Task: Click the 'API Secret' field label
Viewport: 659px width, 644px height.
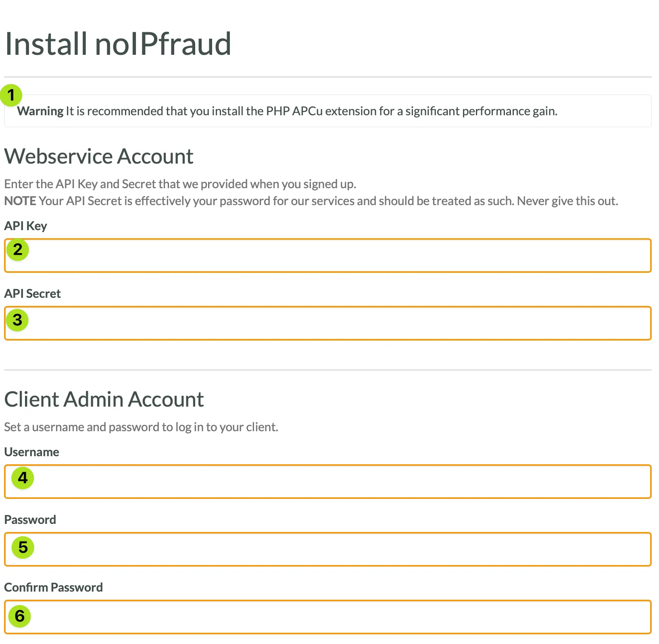Action: point(32,293)
